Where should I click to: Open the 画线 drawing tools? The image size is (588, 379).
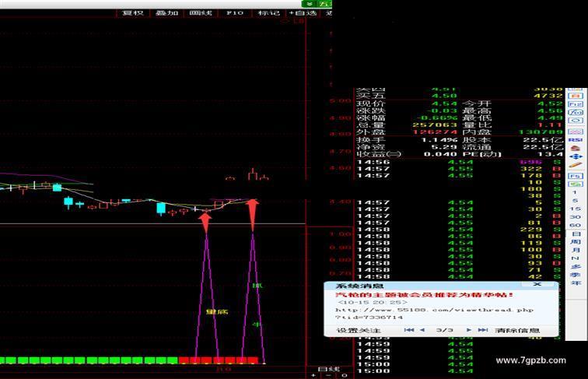click(201, 13)
